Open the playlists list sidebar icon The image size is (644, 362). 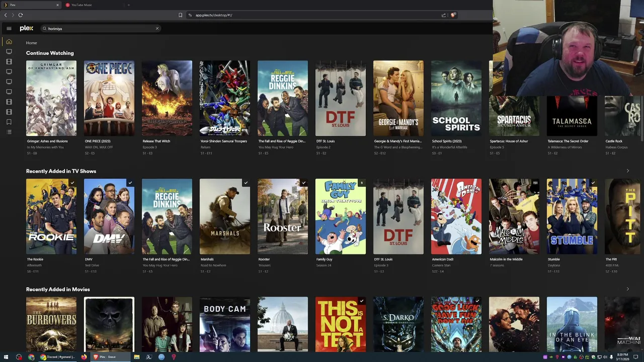click(x=9, y=132)
